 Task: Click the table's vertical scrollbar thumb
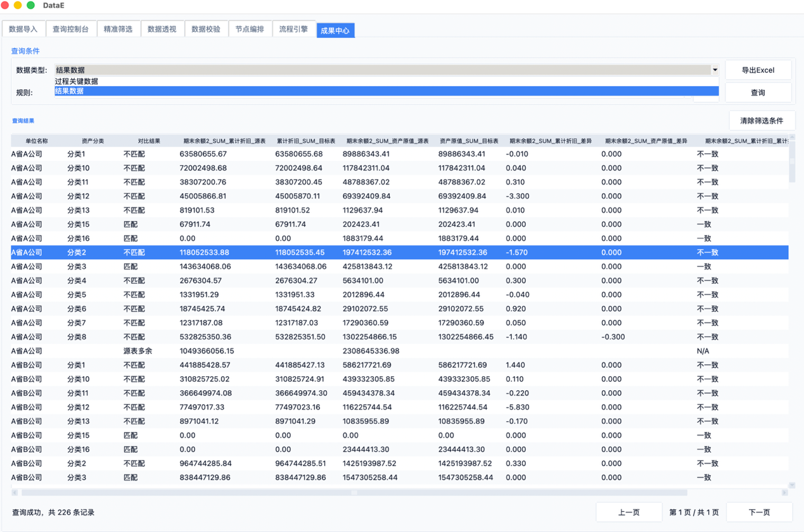(792, 161)
